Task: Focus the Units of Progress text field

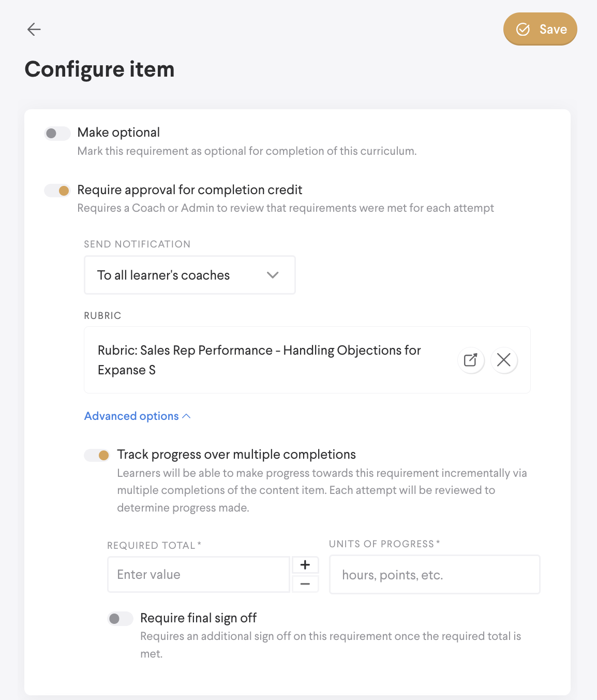Action: pyautogui.click(x=435, y=575)
